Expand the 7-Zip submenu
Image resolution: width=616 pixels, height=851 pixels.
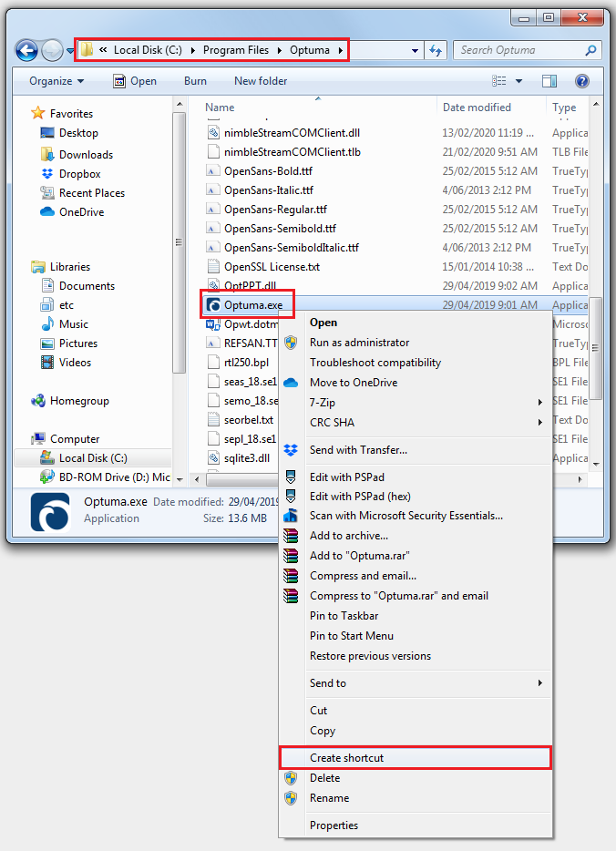539,402
